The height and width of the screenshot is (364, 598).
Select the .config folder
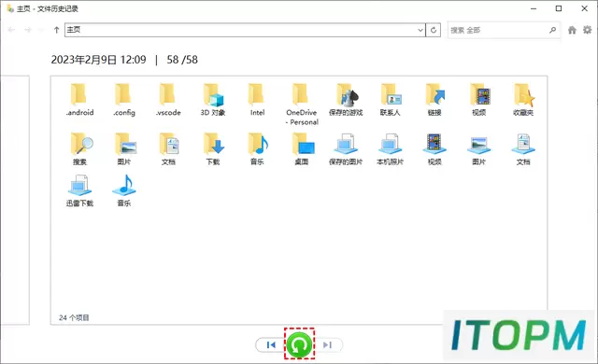[124, 100]
